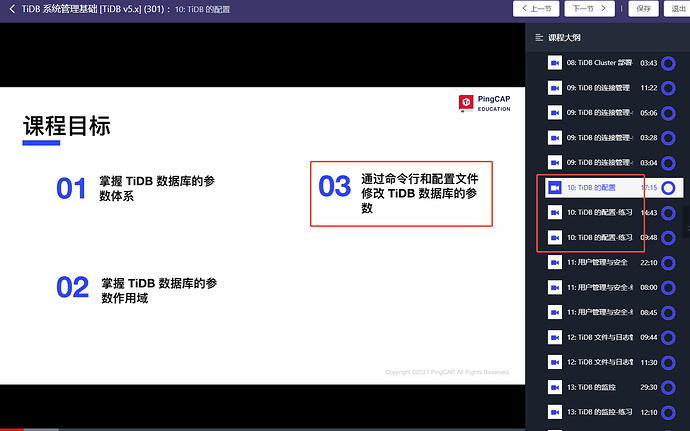Open '12: TiDB 文件与日志' title lasting 09:44

click(x=599, y=337)
